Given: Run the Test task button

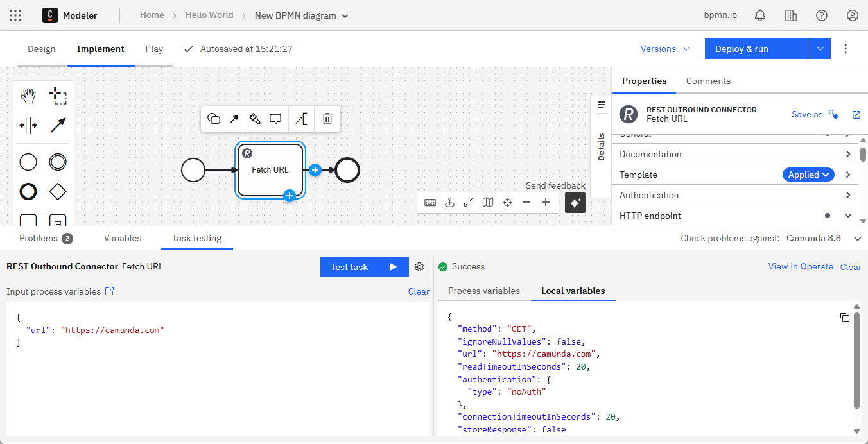Looking at the screenshot, I should 364,267.
